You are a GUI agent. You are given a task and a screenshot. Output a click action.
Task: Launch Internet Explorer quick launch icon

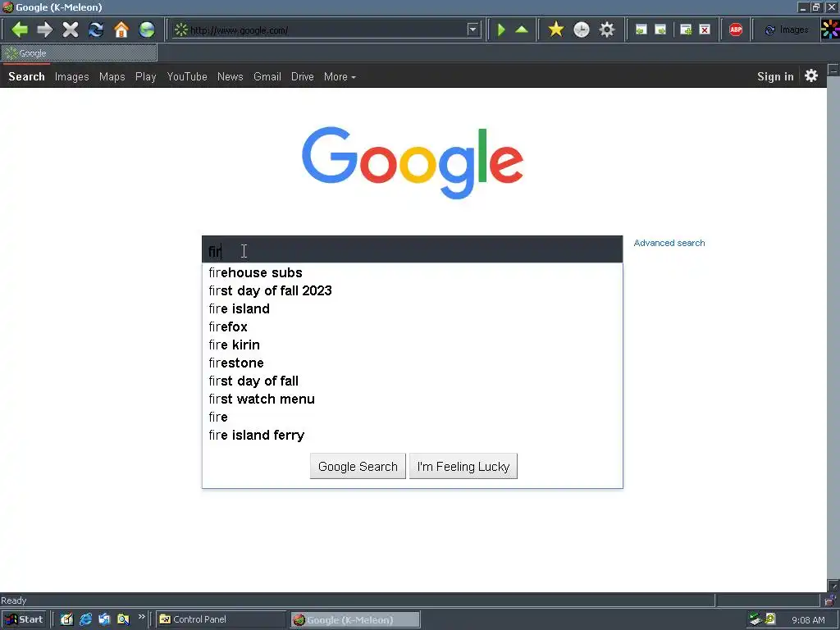(x=85, y=619)
